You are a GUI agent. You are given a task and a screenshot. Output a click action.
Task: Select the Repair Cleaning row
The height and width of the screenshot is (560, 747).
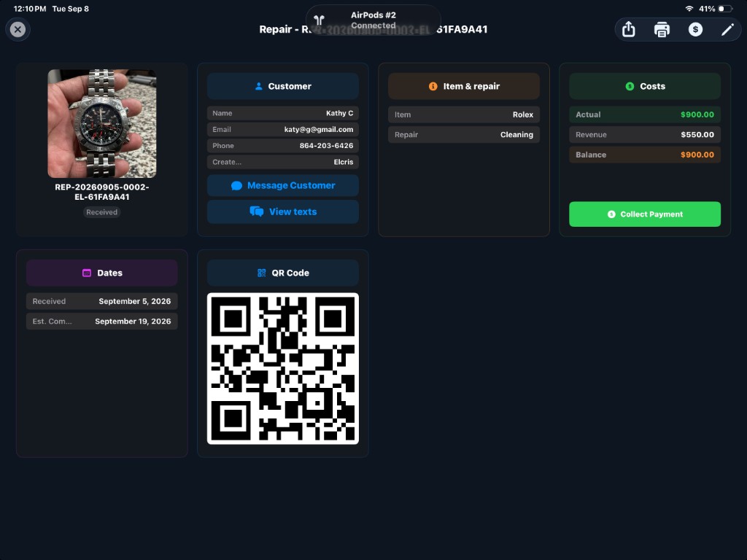pos(463,135)
